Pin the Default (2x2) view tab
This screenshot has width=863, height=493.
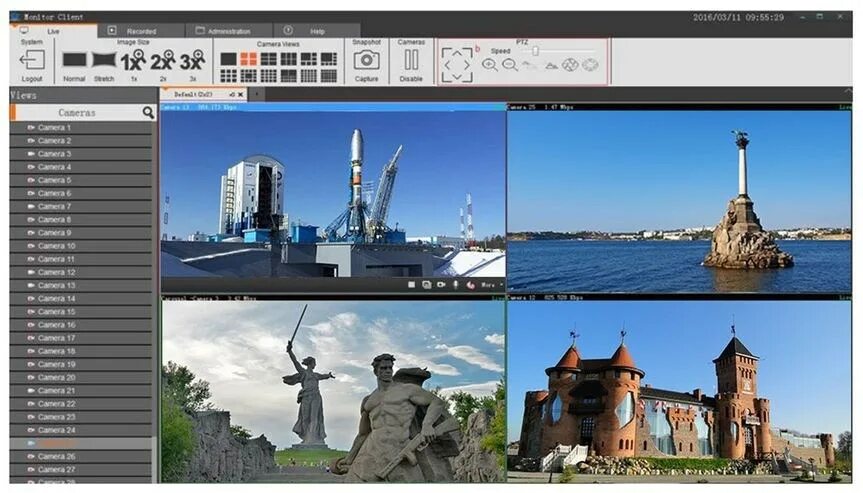pos(232,95)
